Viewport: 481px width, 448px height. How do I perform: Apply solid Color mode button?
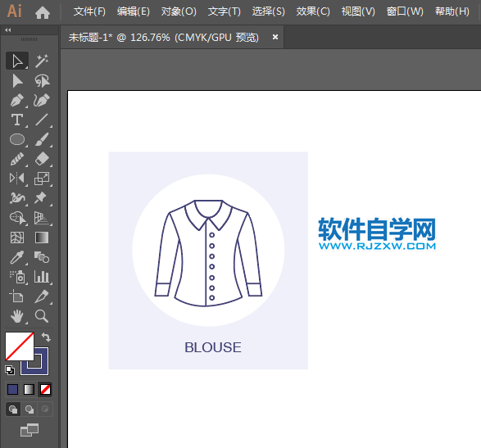pyautogui.click(x=12, y=389)
